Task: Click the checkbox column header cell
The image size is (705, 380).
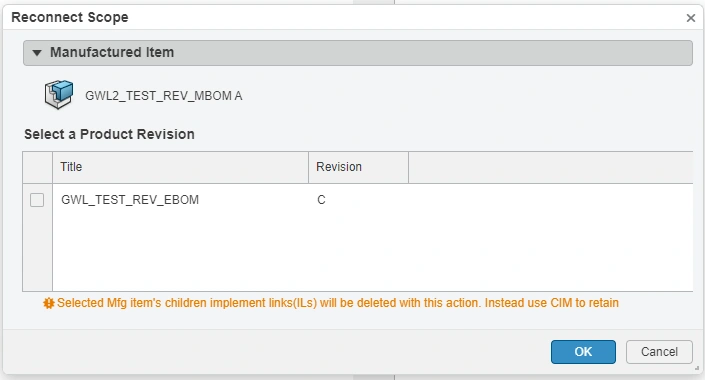Action: coord(37,167)
